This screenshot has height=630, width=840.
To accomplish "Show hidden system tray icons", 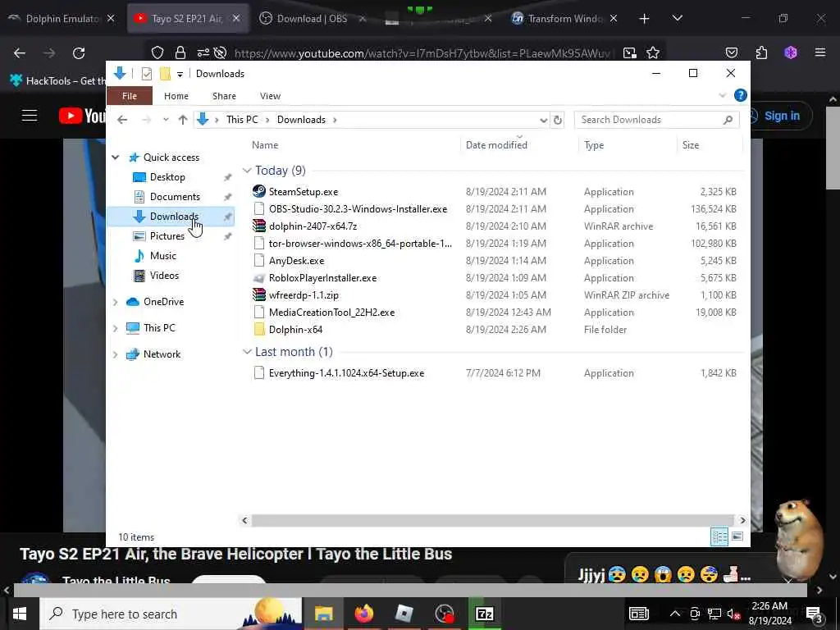I will click(x=675, y=614).
